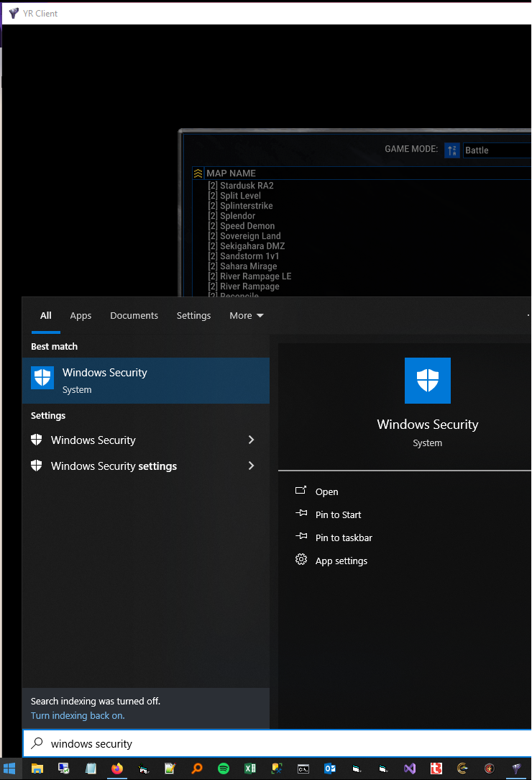Select map '[2] River Rampage LE'
The height and width of the screenshot is (780, 532).
[x=249, y=276]
